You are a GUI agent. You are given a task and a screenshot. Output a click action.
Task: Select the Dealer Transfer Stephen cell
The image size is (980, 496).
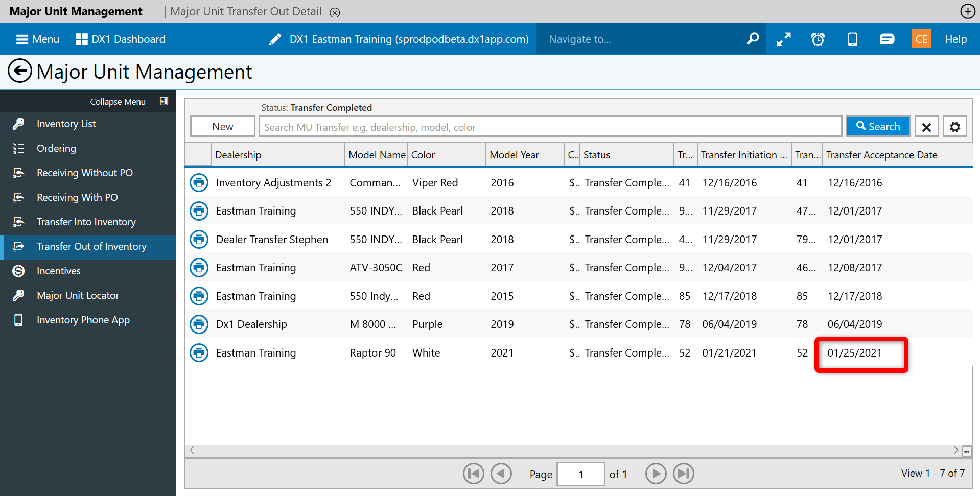pos(272,240)
